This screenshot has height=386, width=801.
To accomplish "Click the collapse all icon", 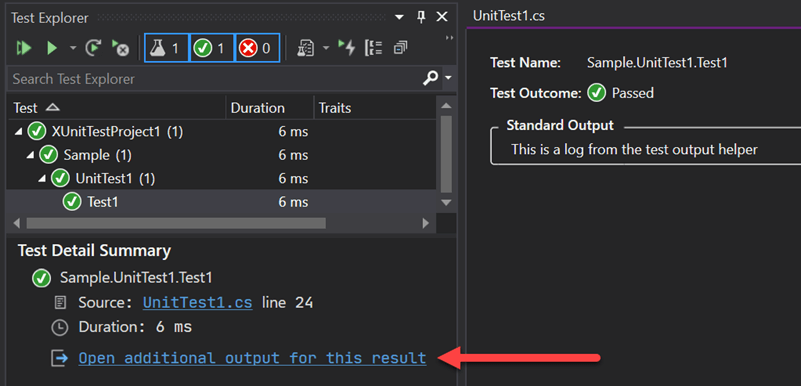I will [400, 48].
